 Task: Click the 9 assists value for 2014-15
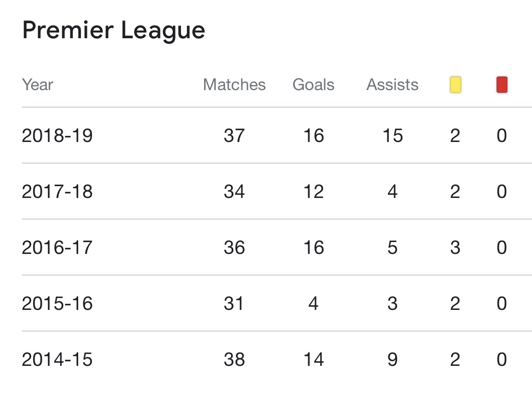click(392, 359)
